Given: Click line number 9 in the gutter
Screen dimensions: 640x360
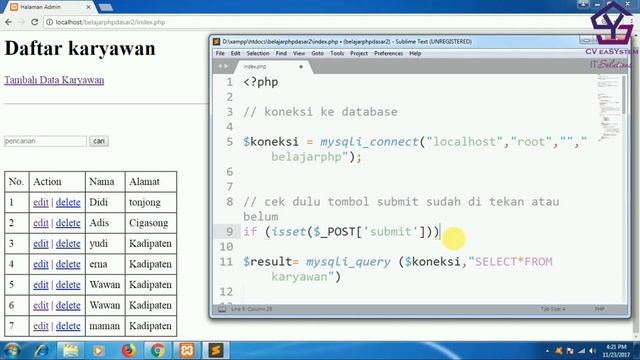Looking at the screenshot, I should click(229, 232).
